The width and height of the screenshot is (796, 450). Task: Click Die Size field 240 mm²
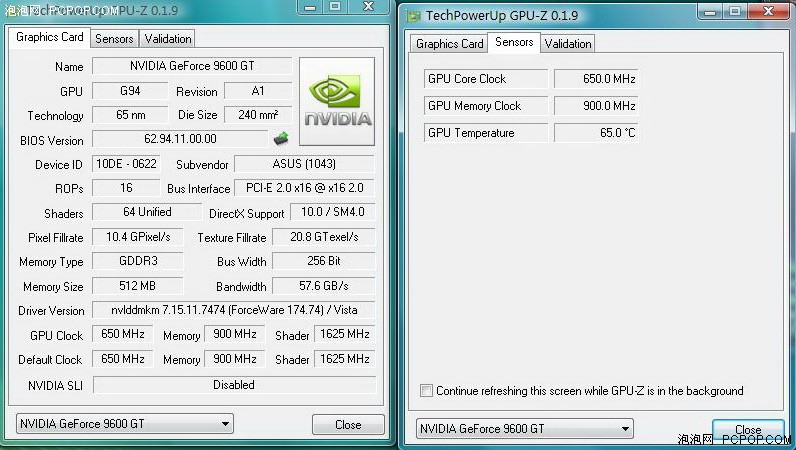pyautogui.click(x=258, y=115)
